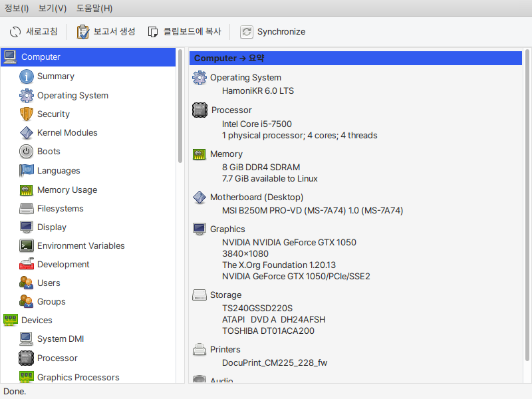This screenshot has width=532, height=399.
Task: Select the Computer category in tree
Action: (41, 57)
